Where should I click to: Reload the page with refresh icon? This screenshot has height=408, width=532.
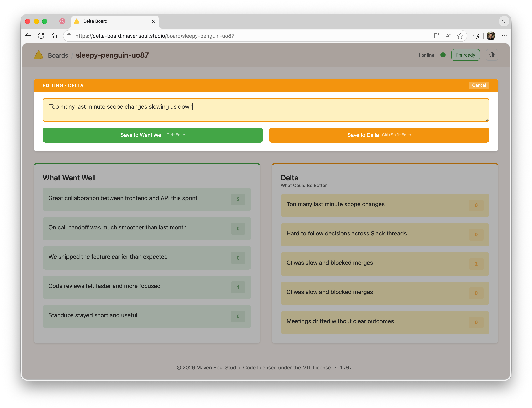pyautogui.click(x=41, y=36)
